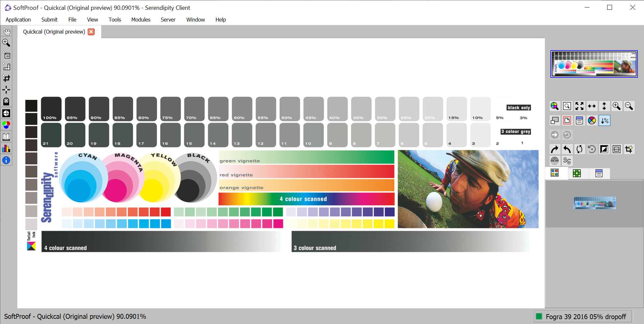The width and height of the screenshot is (644, 324).
Task: Click the zoom in plus magnifier
Action: click(617, 106)
